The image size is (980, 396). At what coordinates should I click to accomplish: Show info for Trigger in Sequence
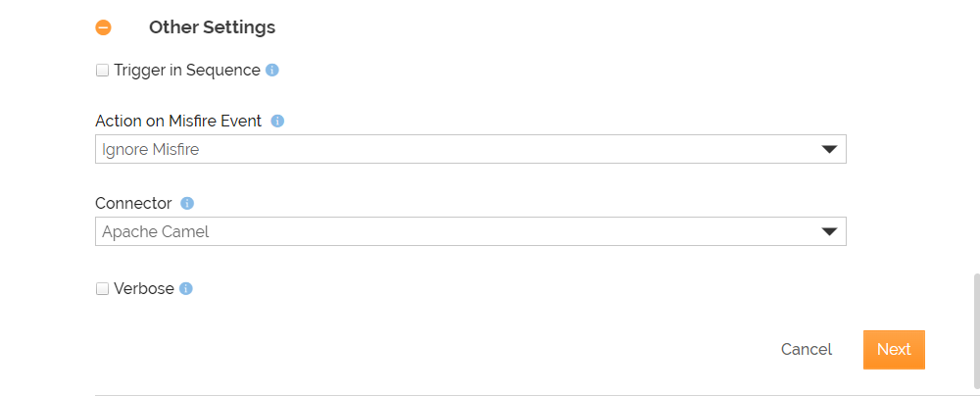[271, 70]
